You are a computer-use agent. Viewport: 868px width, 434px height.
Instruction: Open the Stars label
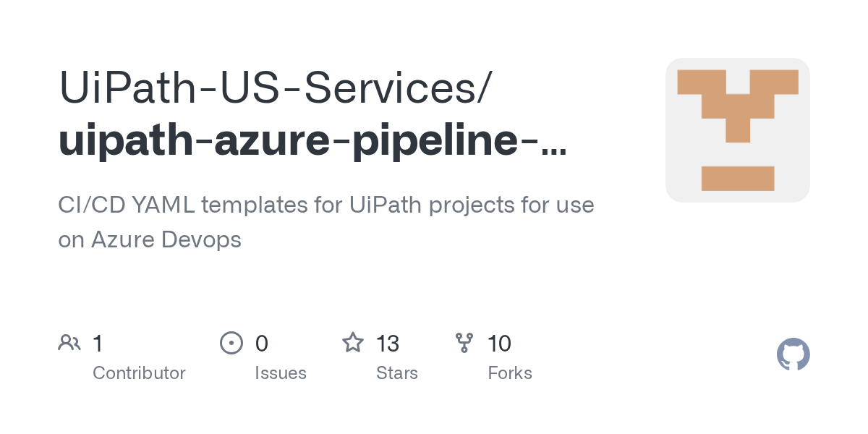pos(396,373)
